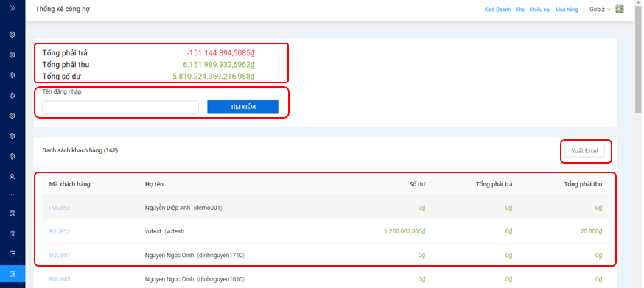The height and width of the screenshot is (288, 644).
Task: Click the Số dư column header
Action: coord(417,184)
